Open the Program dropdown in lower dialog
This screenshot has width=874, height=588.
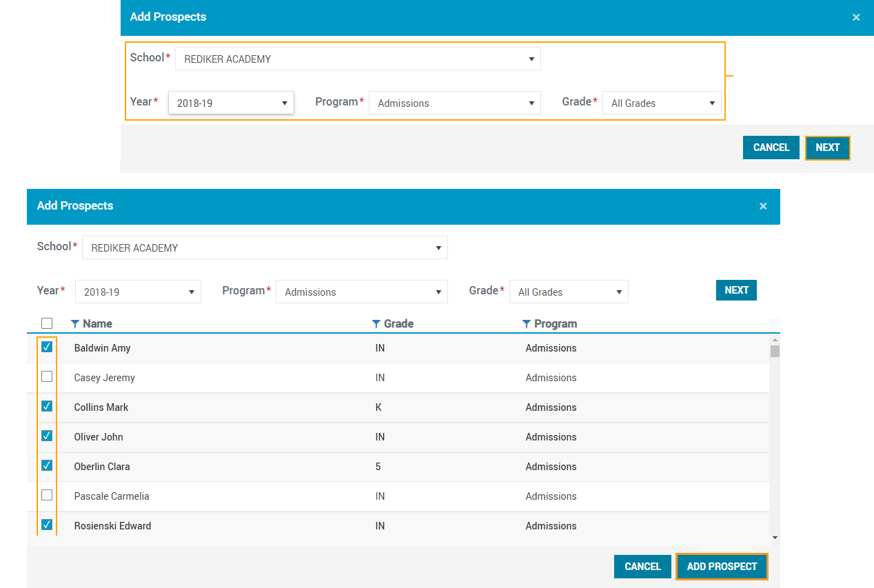pyautogui.click(x=362, y=292)
